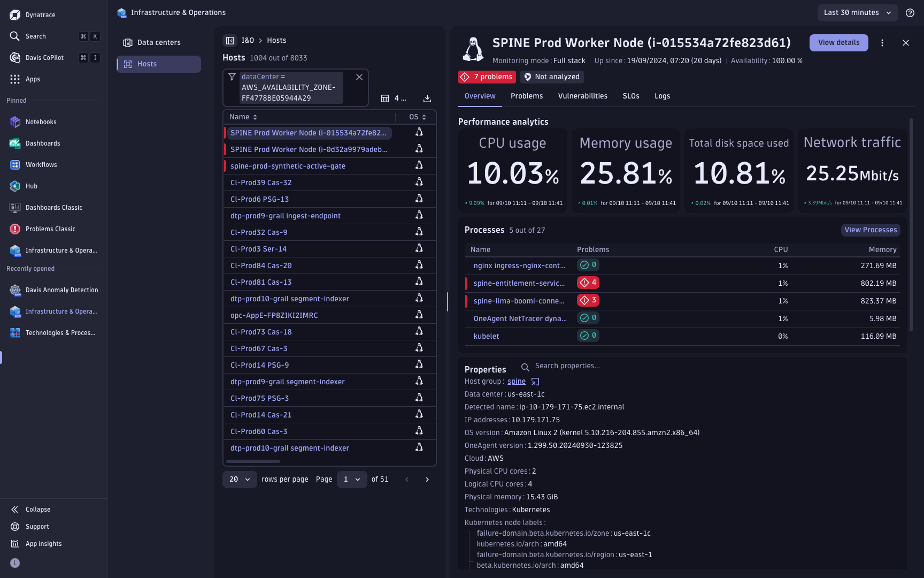Screen dimensions: 924x578
Task: Open Cl-Prod39 Cas-32 host
Action: [x=261, y=183]
